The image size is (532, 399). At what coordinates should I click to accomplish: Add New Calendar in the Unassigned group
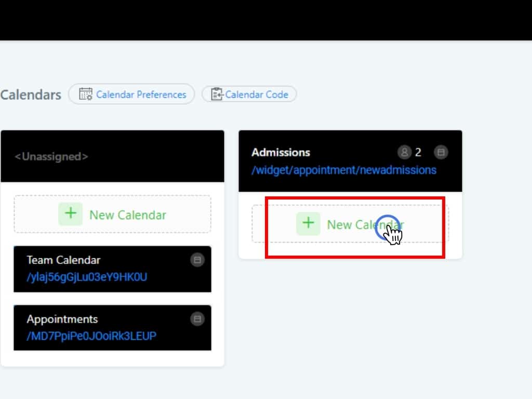point(127,215)
